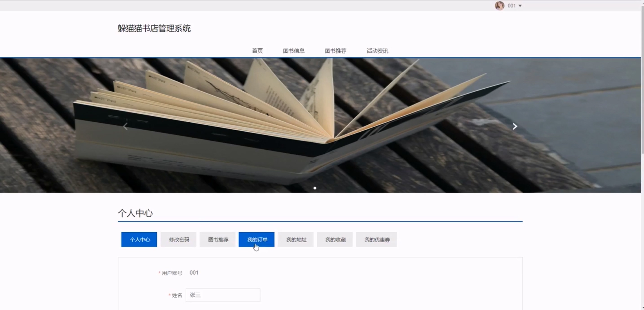The width and height of the screenshot is (644, 310).
Task: Navigate to 图书推荐 in top menu
Action: [x=335, y=51]
